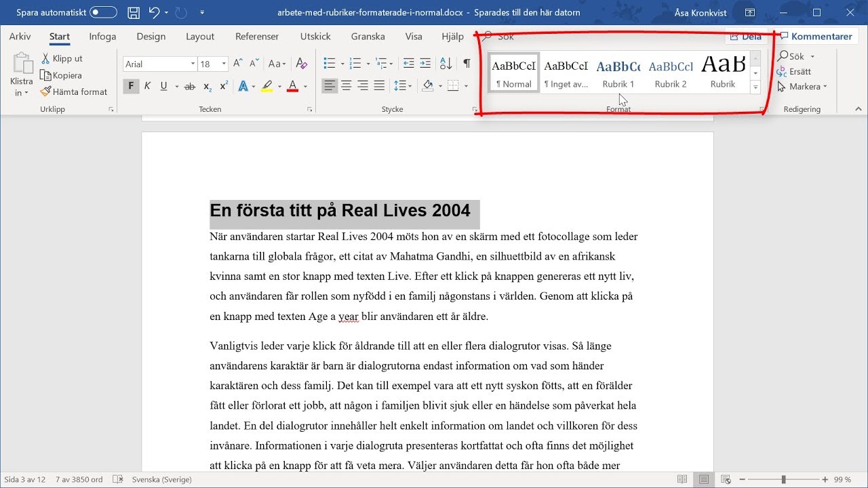
Task: Increase font size with larger A
Action: pyautogui.click(x=238, y=63)
